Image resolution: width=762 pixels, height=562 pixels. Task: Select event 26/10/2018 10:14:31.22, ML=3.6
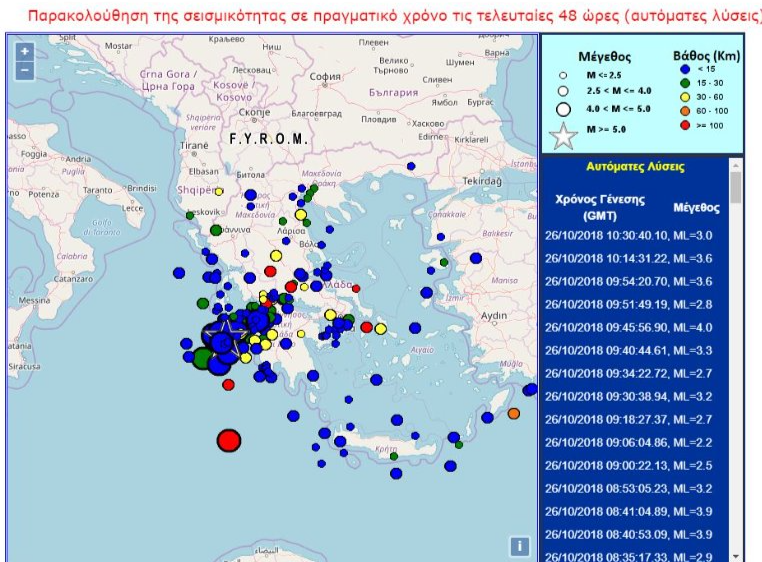tap(628, 258)
